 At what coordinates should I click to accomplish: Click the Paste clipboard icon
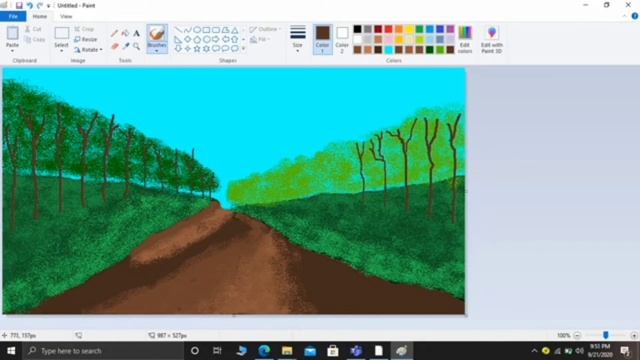[x=12, y=33]
